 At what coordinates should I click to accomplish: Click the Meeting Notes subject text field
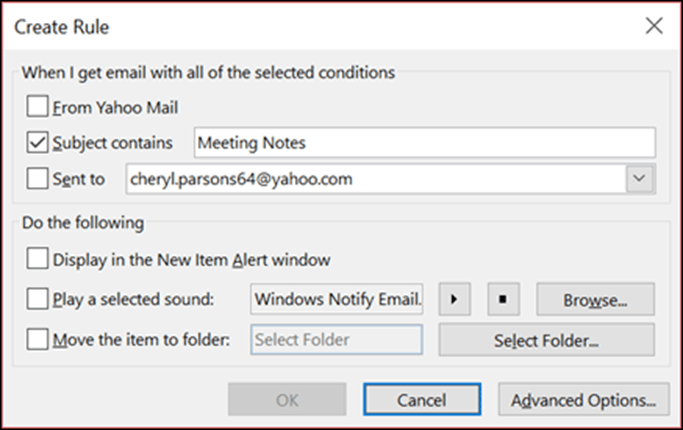click(x=425, y=142)
